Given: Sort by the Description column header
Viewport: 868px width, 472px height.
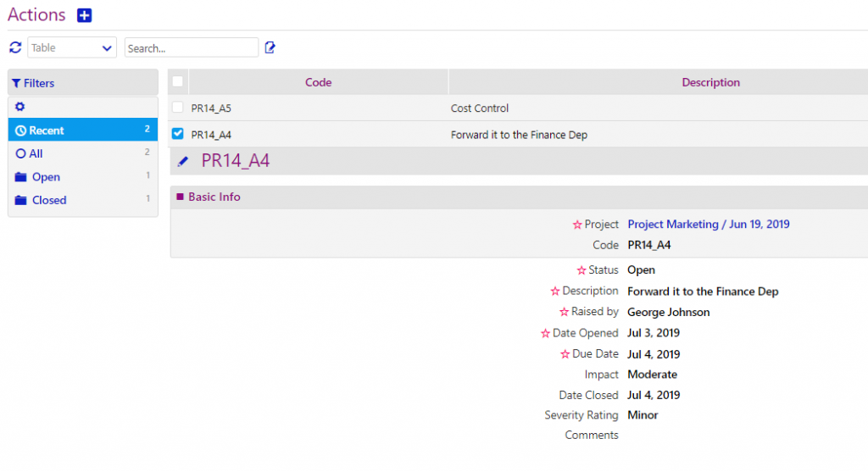Looking at the screenshot, I should [x=710, y=82].
